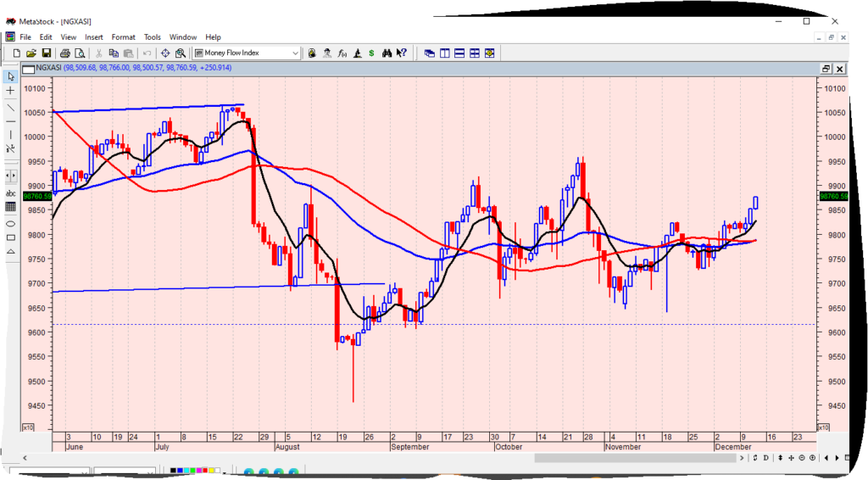868x480 pixels.
Task: Select the rectangle drawing tool
Action: (x=11, y=237)
